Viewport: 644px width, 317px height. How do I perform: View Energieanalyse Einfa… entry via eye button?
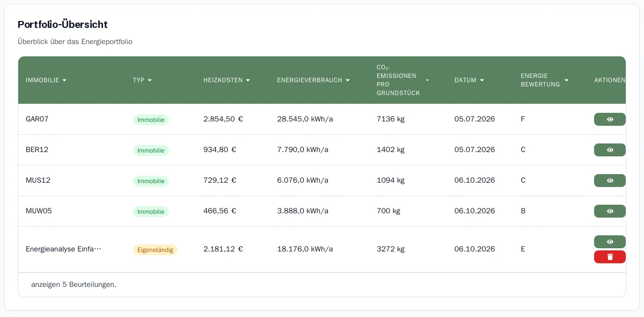tap(610, 242)
